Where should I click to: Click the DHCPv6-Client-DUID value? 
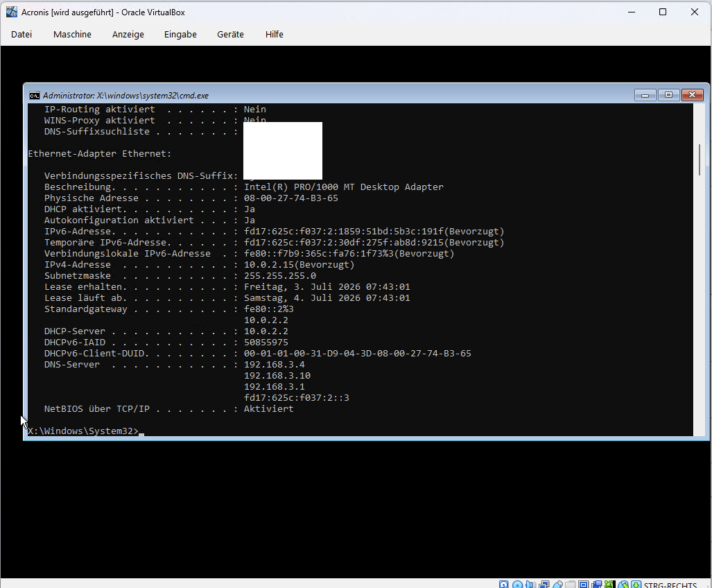click(x=357, y=353)
